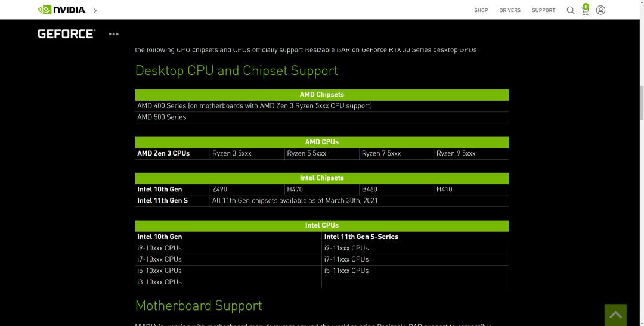Expand the chevron beside the NVIDIA logo
Image resolution: width=644 pixels, height=326 pixels.
[x=95, y=10]
